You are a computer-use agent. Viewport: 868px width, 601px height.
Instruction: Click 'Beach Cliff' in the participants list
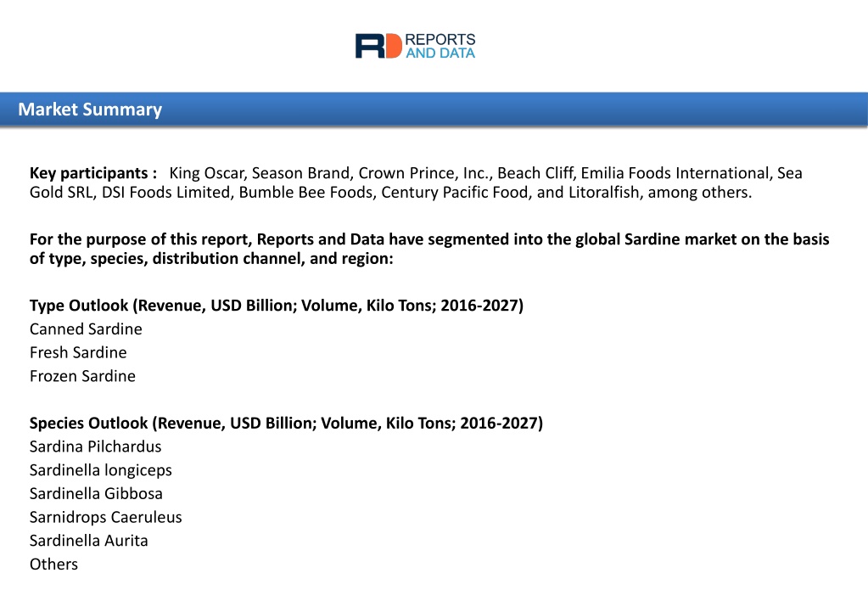[x=535, y=173]
